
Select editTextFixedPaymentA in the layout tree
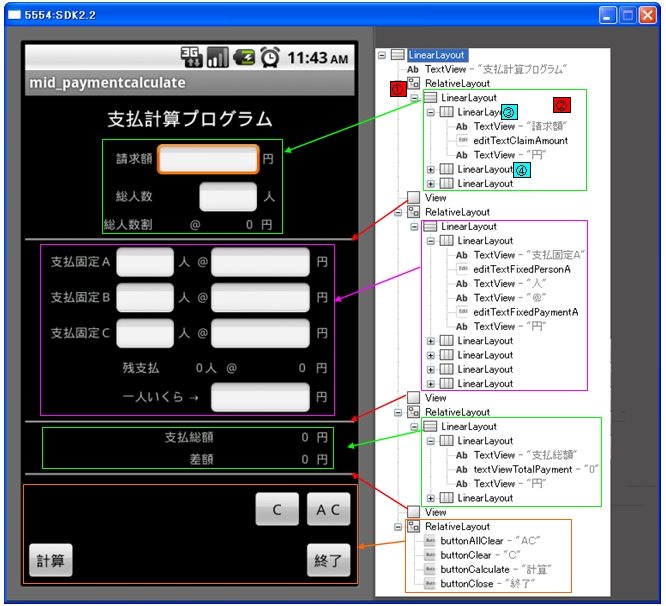[526, 312]
